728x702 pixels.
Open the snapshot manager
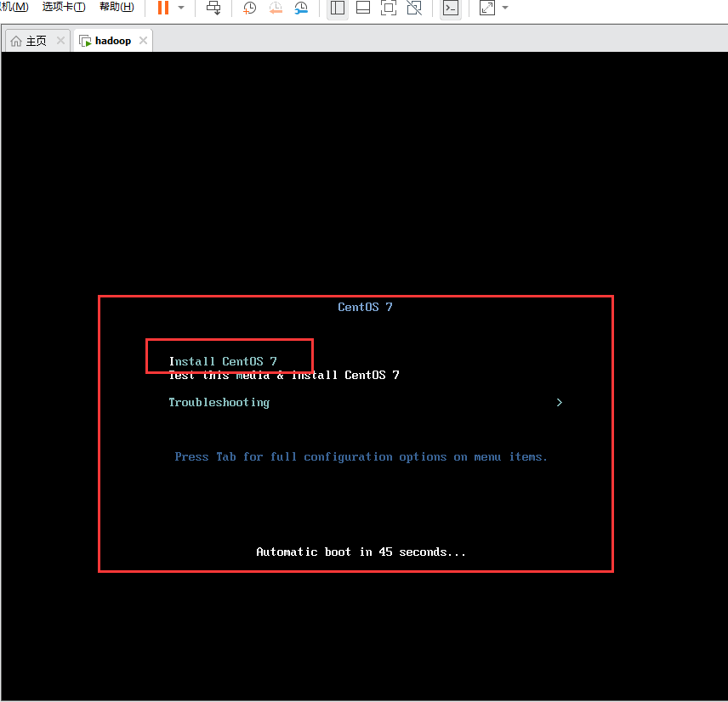(301, 8)
